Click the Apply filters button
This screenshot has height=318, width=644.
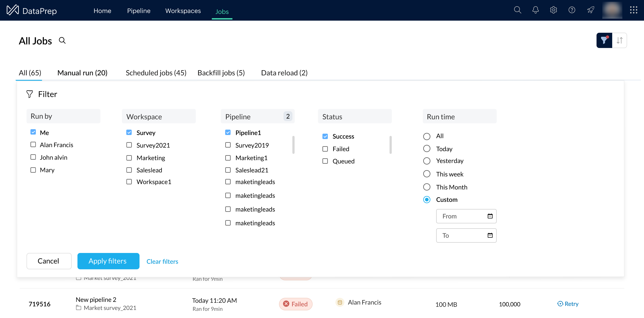click(108, 261)
